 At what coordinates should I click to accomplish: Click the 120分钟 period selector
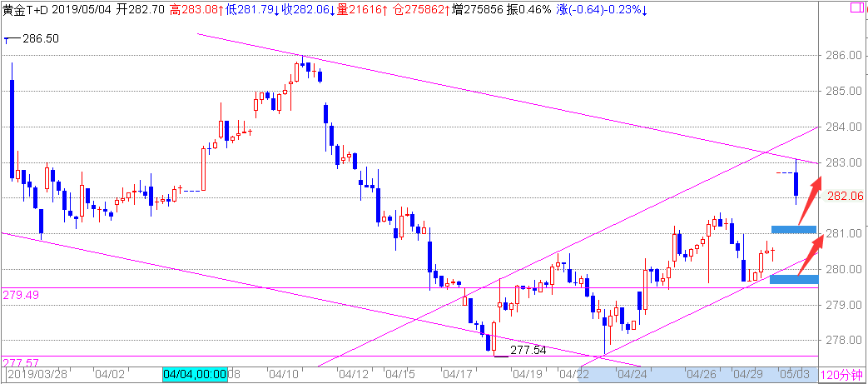pyautogui.click(x=842, y=374)
